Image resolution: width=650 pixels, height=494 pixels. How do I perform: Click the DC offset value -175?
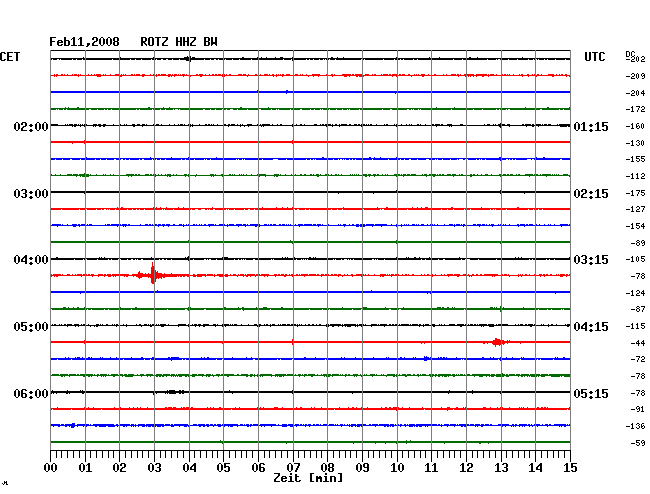635,193
